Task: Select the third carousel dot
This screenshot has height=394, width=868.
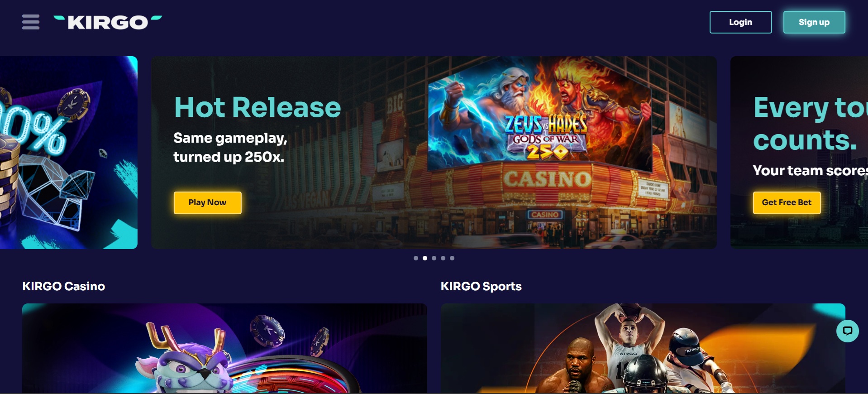Action: (x=434, y=258)
